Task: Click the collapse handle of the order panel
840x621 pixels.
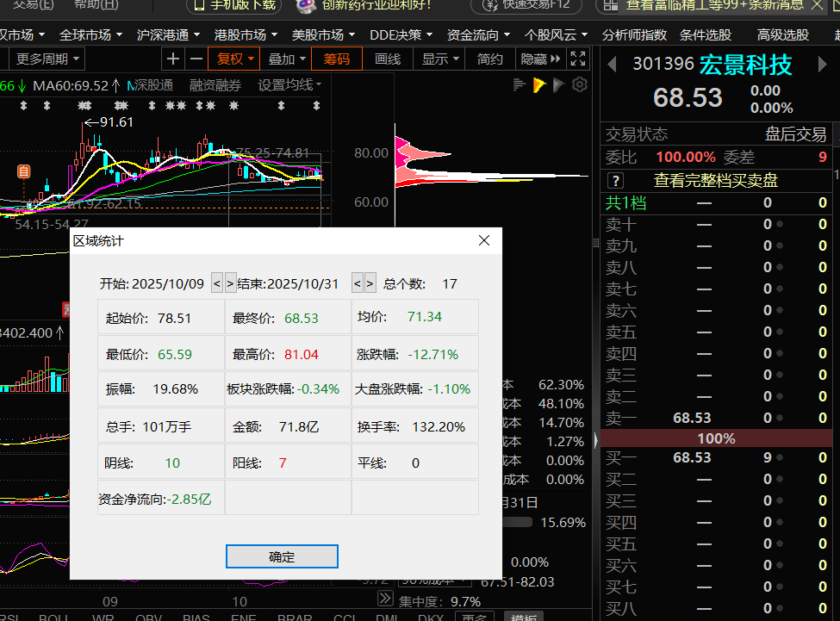Action: 596,440
